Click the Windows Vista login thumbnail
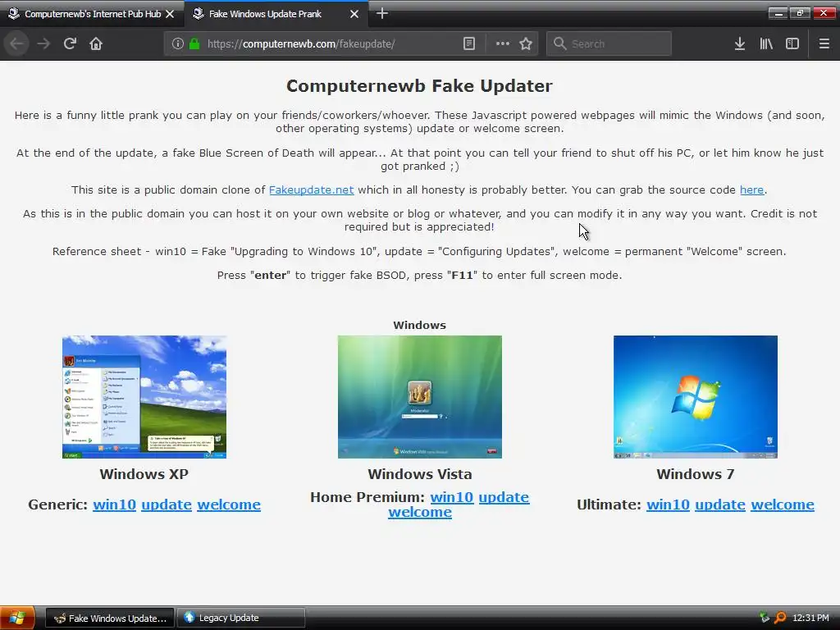This screenshot has height=630, width=840. [420, 397]
